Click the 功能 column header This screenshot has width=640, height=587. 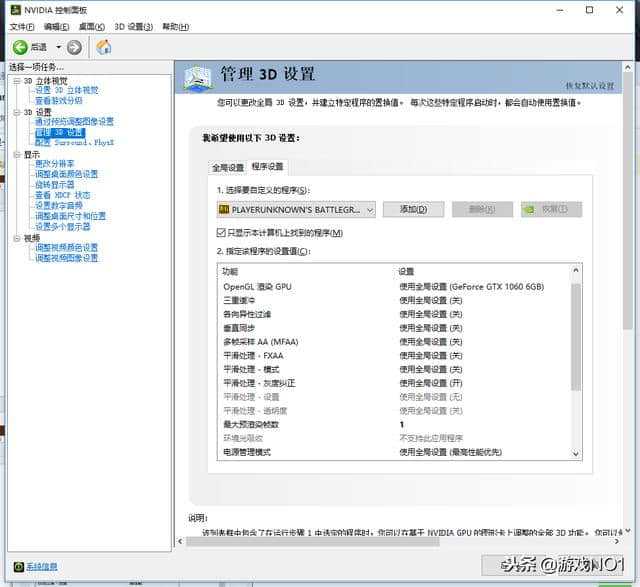click(x=230, y=271)
